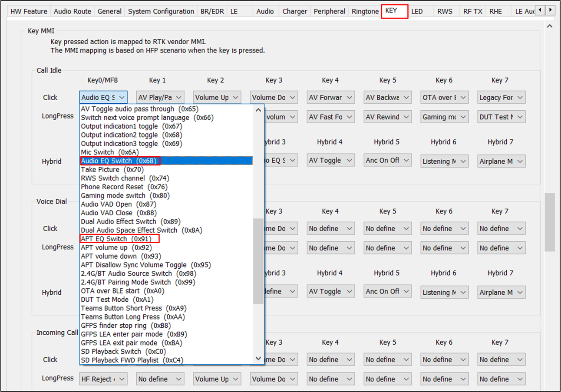
Task: Choose APT EQ Switch (0x91) option
Action: coord(166,239)
